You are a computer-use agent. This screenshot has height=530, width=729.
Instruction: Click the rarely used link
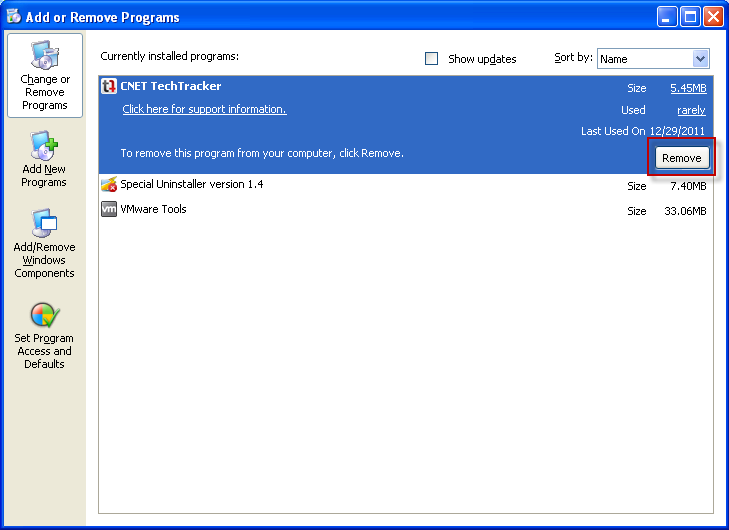coord(691,110)
